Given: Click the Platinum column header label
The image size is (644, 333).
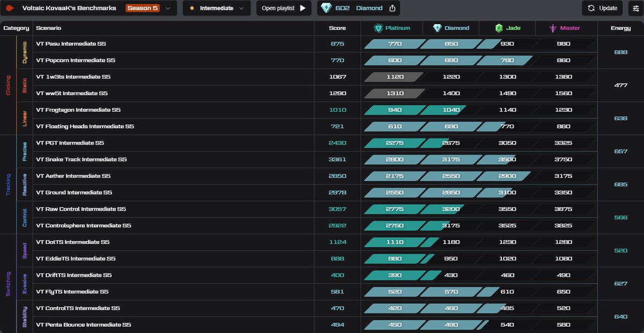Looking at the screenshot, I should pos(398,28).
